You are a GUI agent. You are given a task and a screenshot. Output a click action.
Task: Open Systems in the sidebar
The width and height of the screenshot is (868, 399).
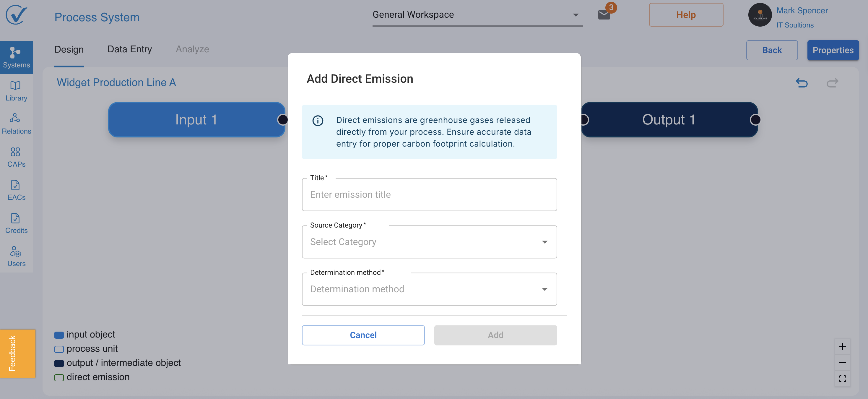(16, 57)
